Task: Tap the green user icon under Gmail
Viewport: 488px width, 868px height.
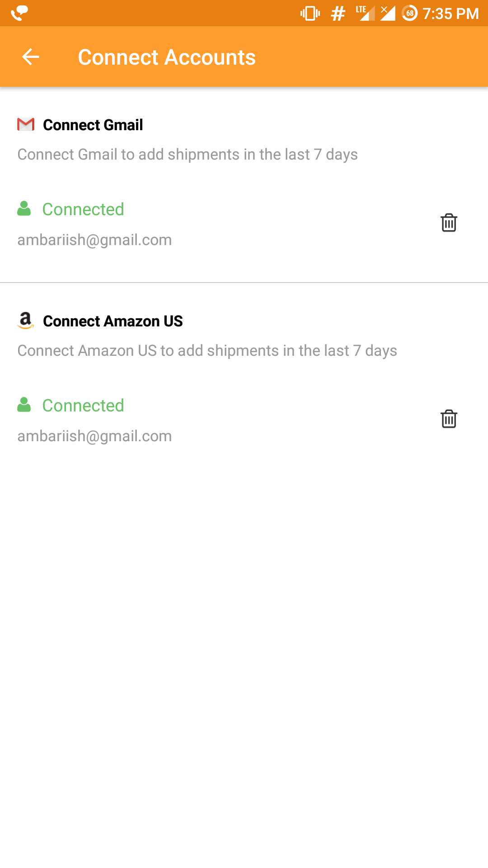Action: tap(24, 209)
